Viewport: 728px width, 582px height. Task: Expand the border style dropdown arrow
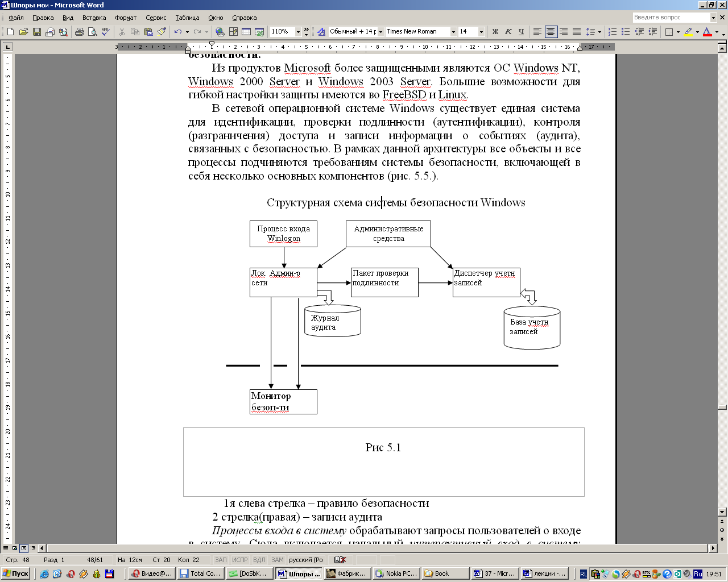coord(678,32)
